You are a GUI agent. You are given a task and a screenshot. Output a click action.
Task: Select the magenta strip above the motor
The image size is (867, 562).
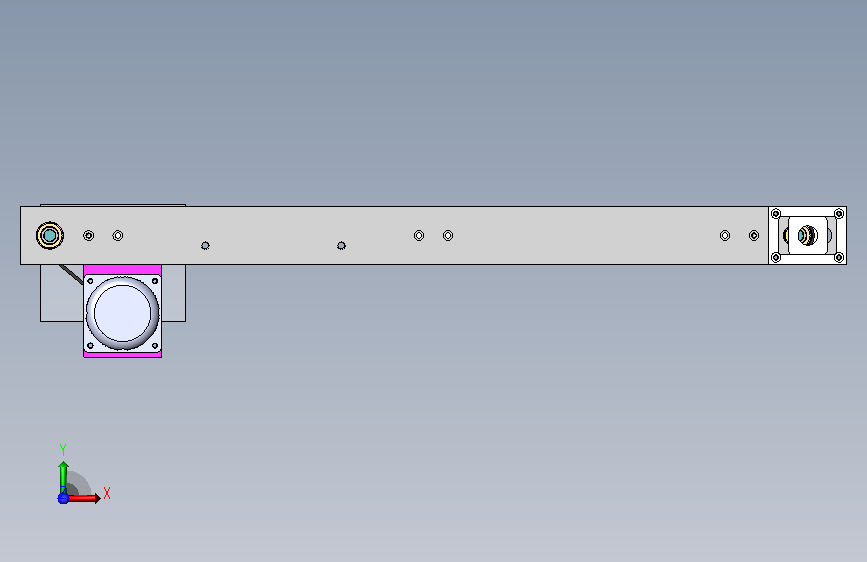[123, 270]
